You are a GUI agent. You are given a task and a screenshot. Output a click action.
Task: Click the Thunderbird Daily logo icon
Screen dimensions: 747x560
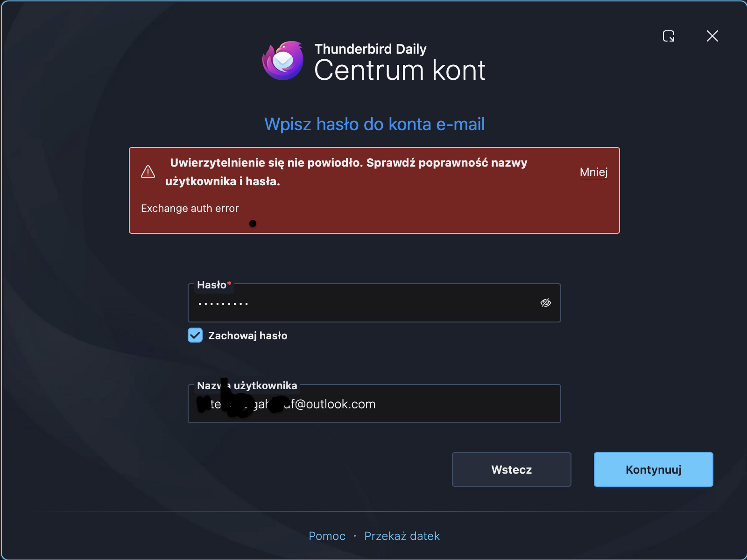coord(283,61)
